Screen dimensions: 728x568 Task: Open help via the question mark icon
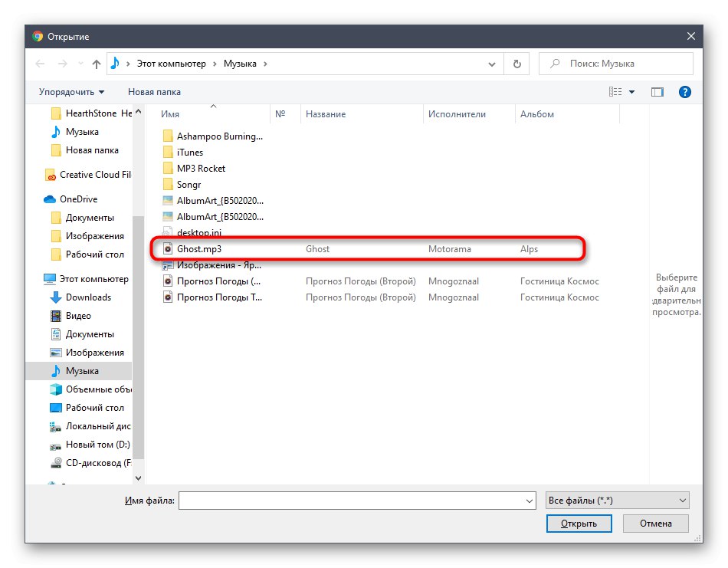click(x=685, y=92)
